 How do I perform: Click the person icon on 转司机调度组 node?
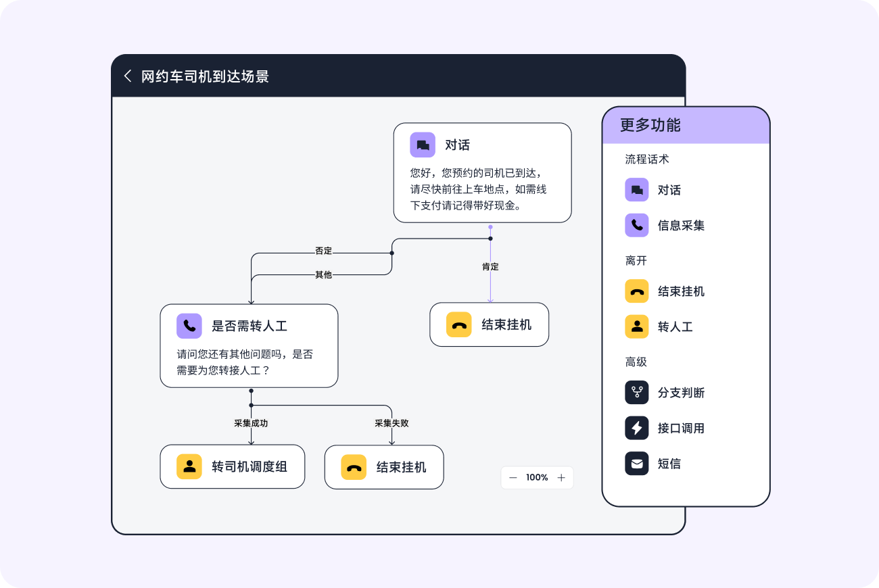(189, 466)
